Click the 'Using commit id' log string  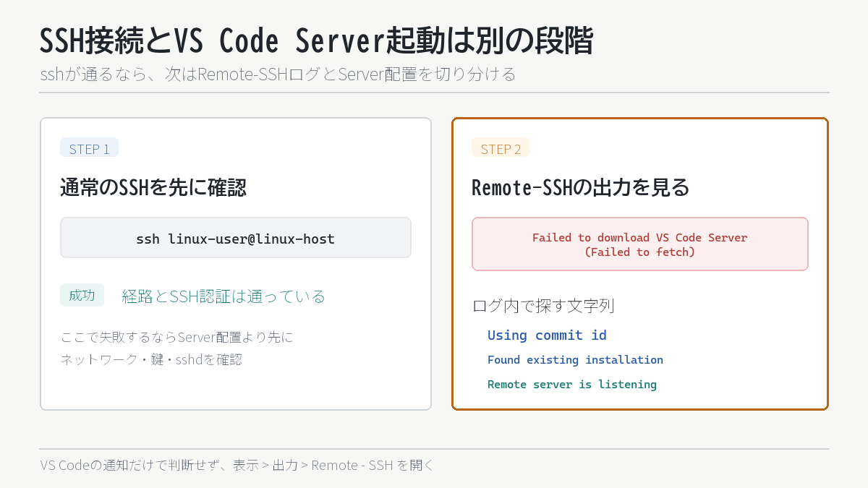tap(547, 335)
